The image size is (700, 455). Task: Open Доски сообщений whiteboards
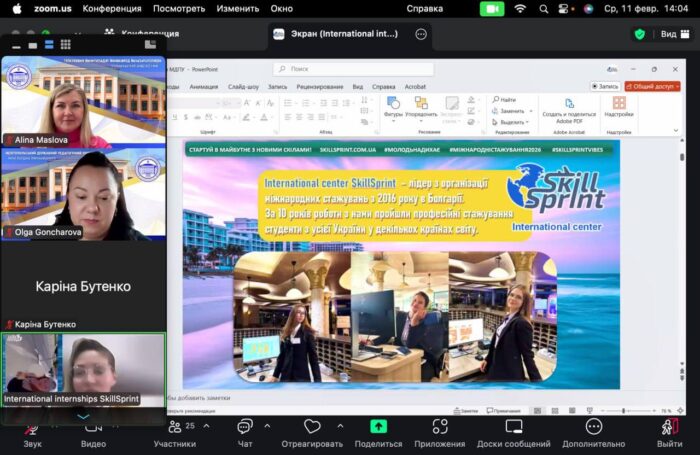514,427
